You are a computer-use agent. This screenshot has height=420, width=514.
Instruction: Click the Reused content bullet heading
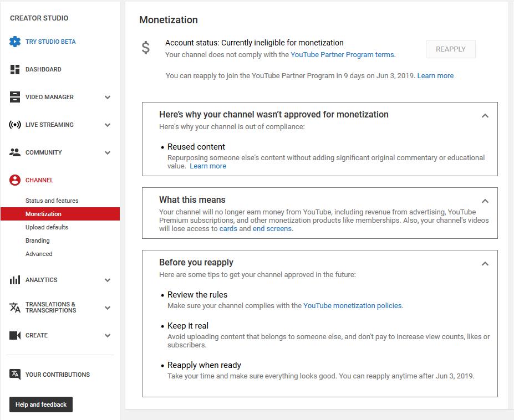(196, 147)
